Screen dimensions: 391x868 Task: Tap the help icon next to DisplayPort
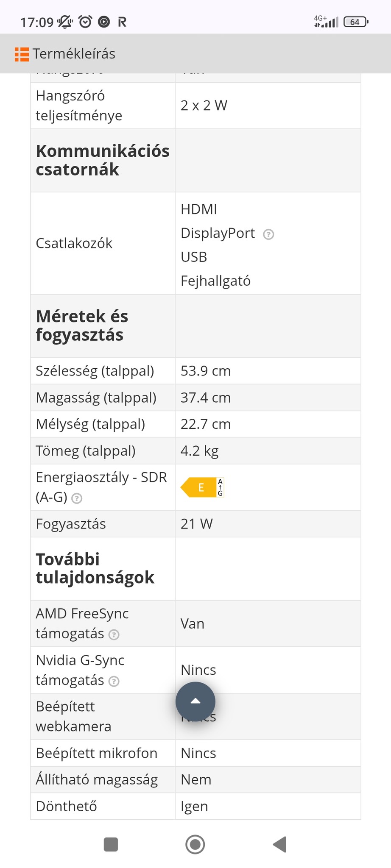pyautogui.click(x=268, y=234)
